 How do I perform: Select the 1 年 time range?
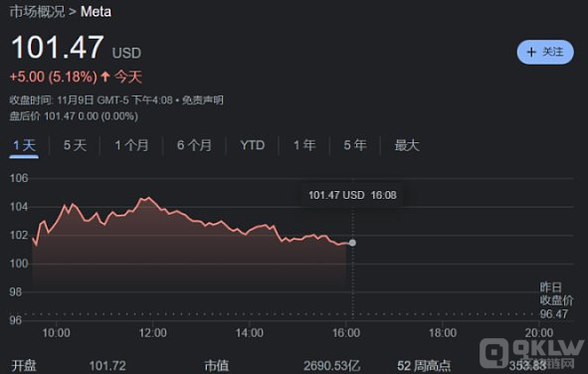click(x=304, y=145)
